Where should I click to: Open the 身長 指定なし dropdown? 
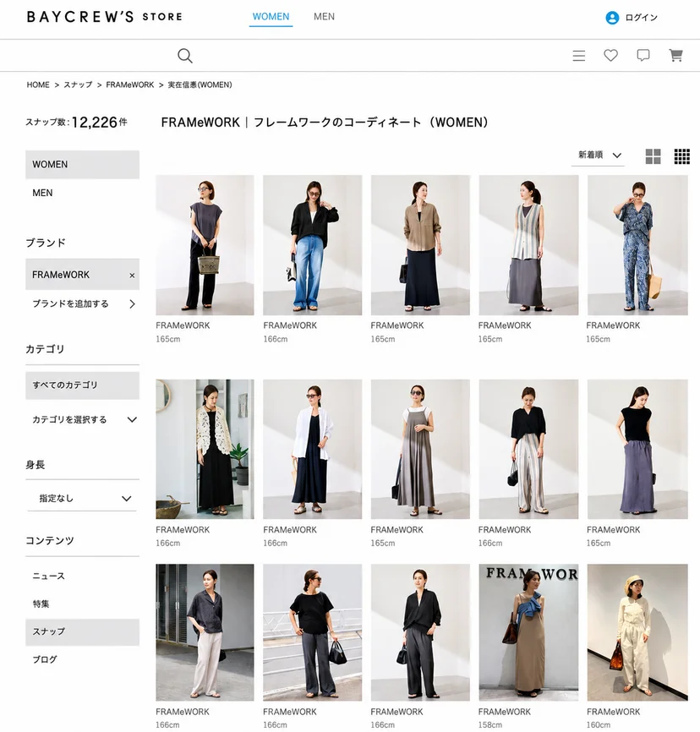[83, 498]
